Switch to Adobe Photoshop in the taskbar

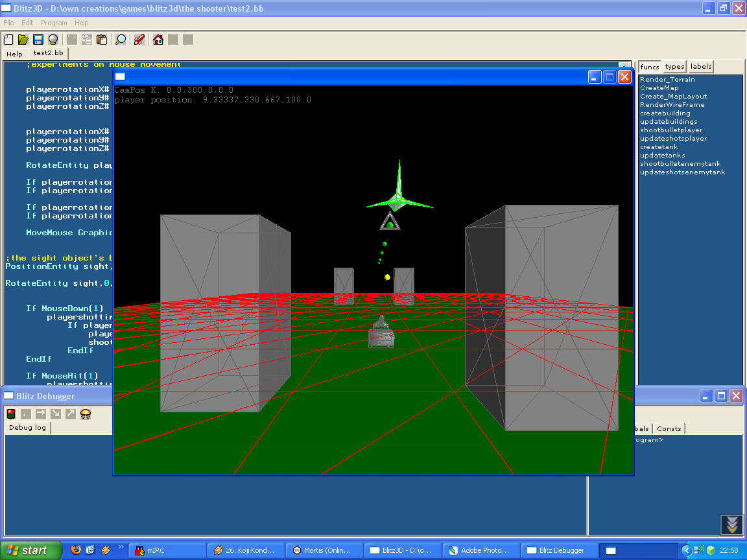tap(480, 550)
